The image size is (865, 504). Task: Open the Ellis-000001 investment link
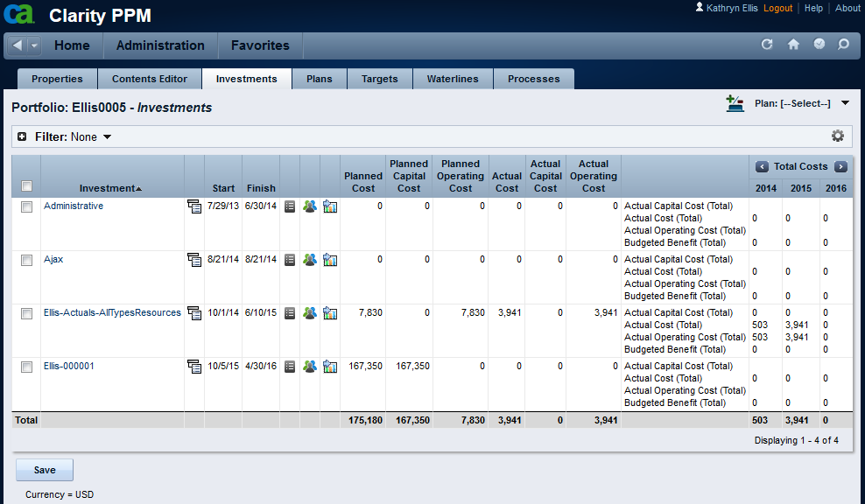69,366
